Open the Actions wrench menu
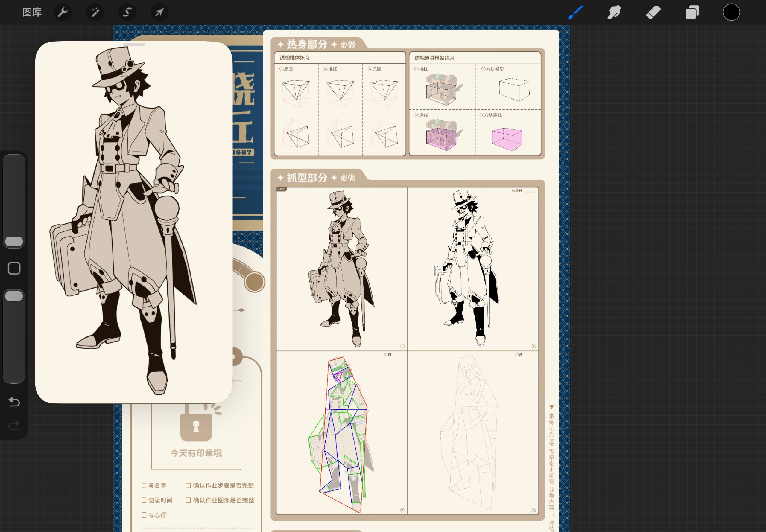 [63, 12]
